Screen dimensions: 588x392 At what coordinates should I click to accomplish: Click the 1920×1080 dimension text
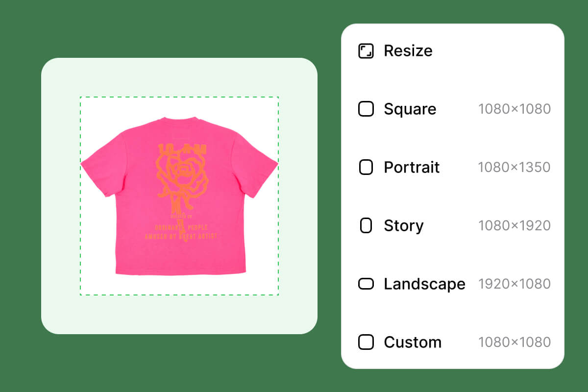tap(514, 284)
